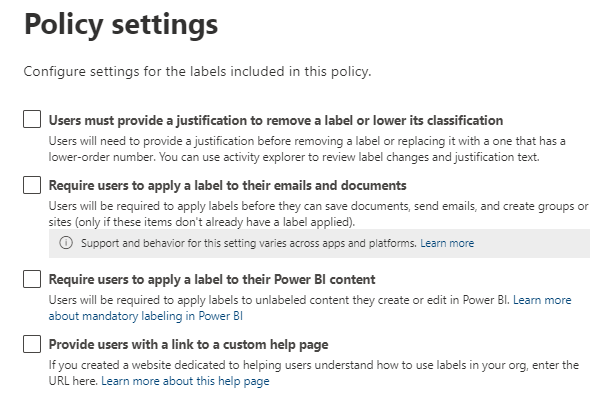Screen dimensions: 615x404
Task: Tick the checkbox for requiring label removal justification
Action: coord(31,120)
